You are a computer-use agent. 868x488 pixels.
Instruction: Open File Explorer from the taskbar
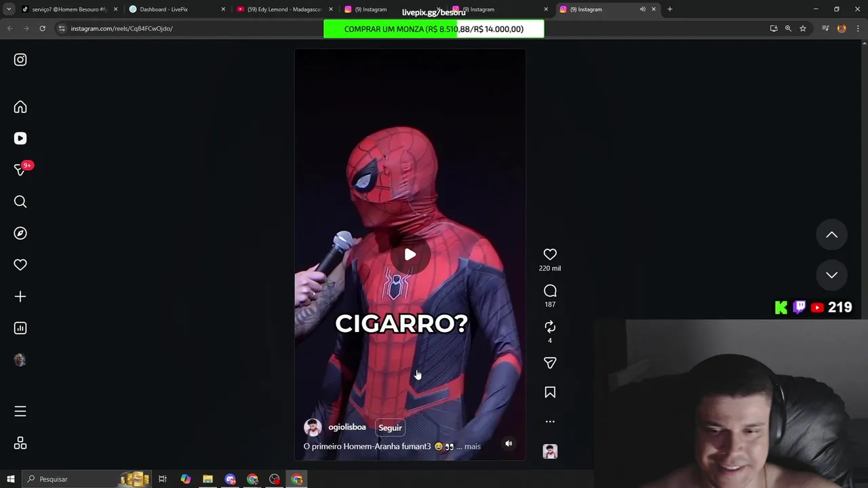click(208, 479)
